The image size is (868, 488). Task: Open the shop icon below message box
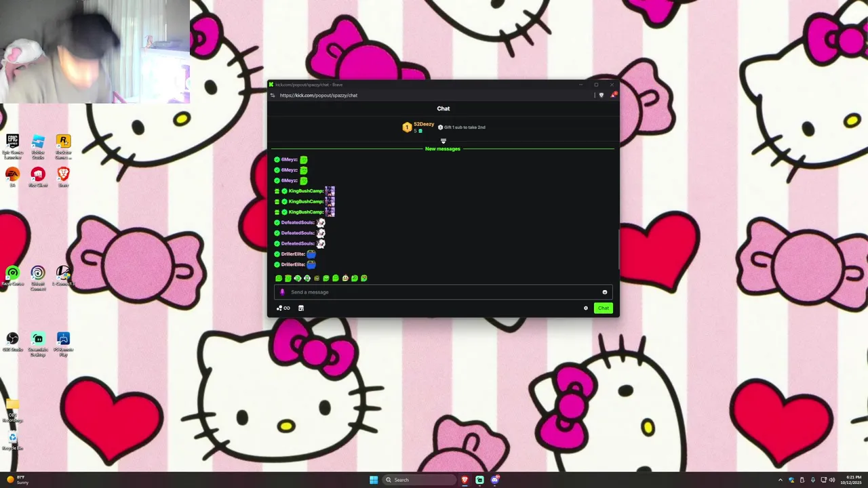coord(301,308)
